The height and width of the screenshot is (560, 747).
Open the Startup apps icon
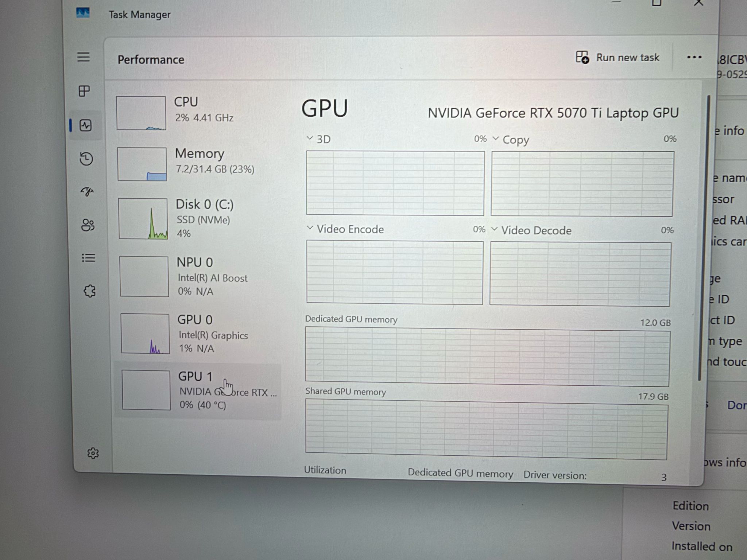[87, 191]
